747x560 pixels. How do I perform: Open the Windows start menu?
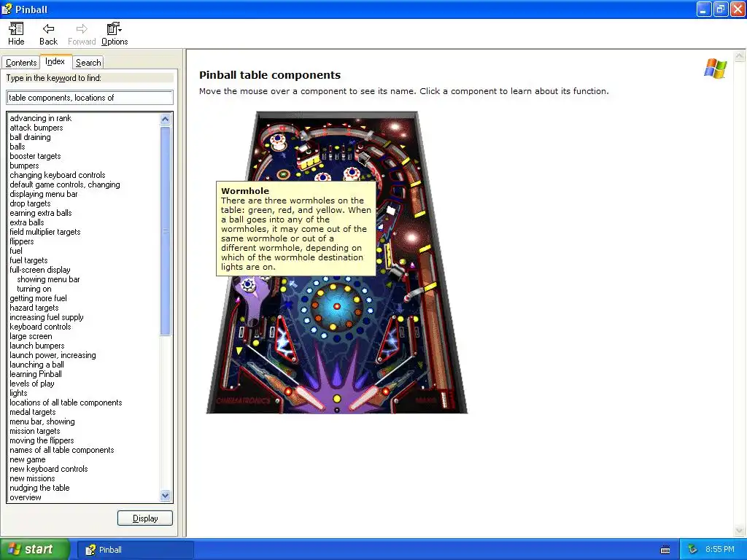[x=35, y=550]
